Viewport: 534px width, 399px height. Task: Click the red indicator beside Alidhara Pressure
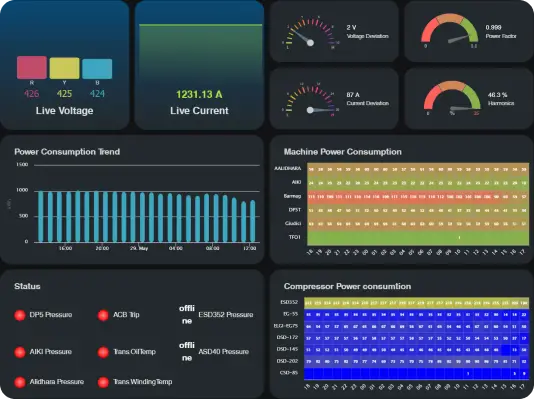[20, 382]
